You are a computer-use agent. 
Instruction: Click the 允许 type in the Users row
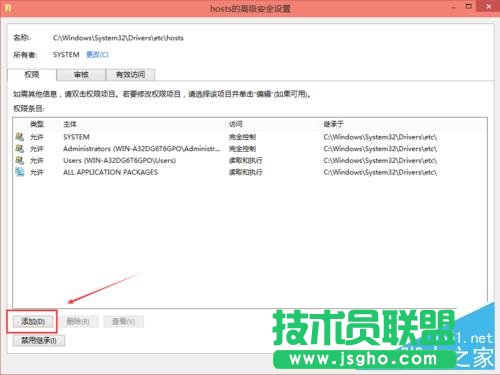click(x=37, y=161)
